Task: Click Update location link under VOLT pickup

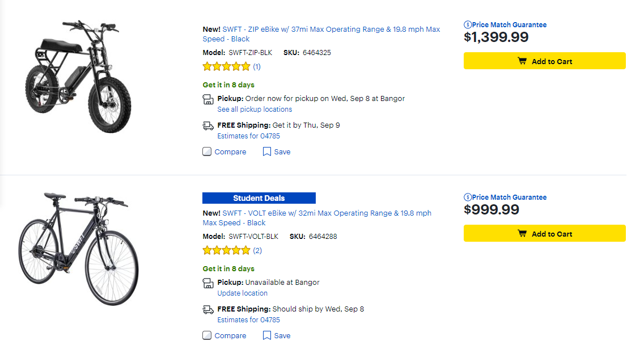Action: click(242, 293)
